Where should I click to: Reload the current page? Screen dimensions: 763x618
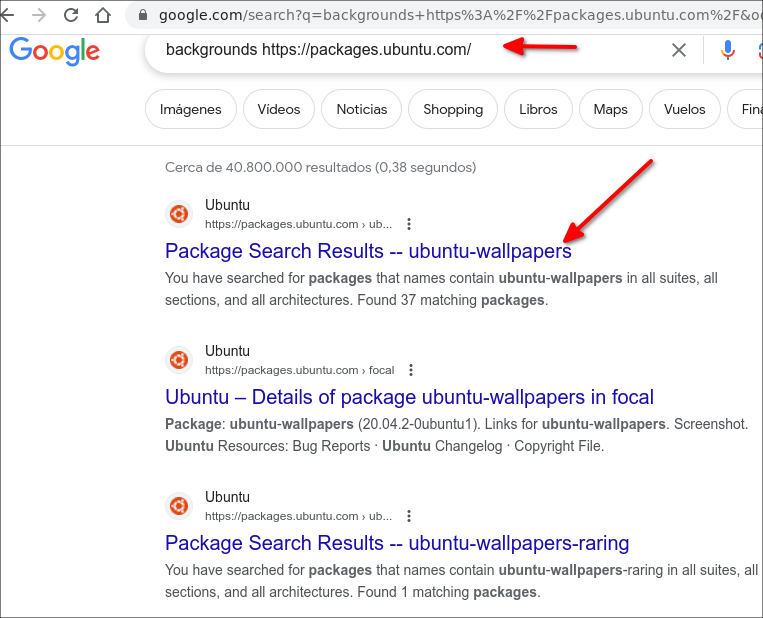[x=71, y=15]
